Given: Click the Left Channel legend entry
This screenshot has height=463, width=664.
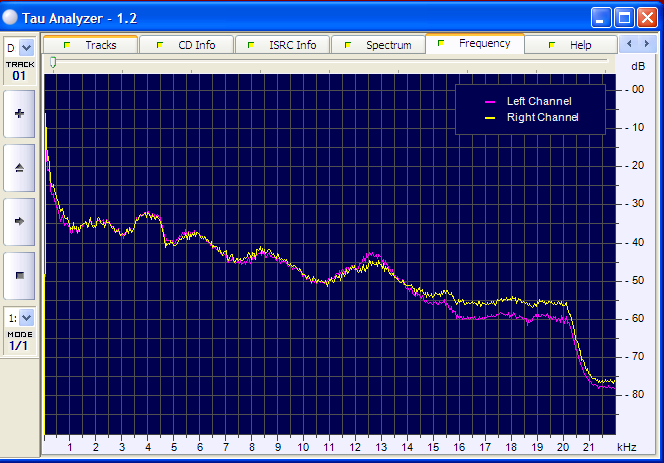Looking at the screenshot, I should pyautogui.click(x=530, y=102).
